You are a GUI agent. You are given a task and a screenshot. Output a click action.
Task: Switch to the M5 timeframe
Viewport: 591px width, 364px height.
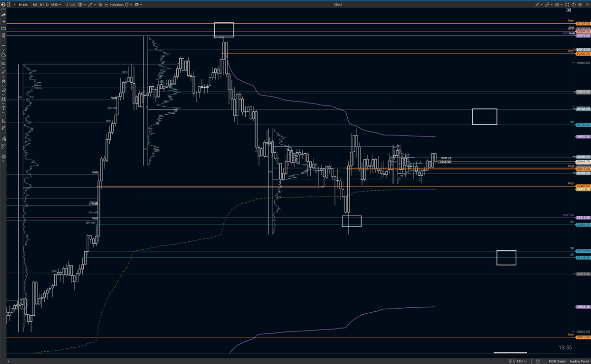click(35, 4)
